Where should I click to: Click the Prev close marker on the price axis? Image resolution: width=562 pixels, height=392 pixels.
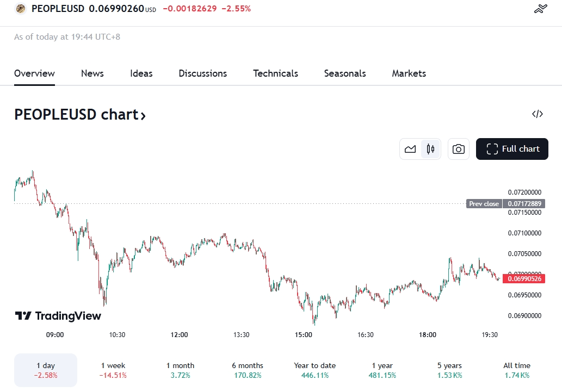tap(484, 203)
